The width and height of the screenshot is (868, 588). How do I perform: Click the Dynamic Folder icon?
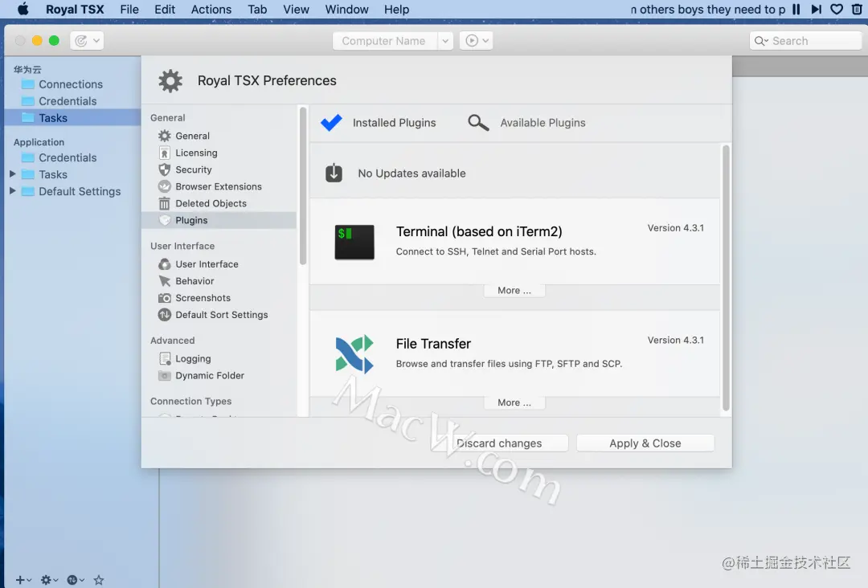click(x=165, y=376)
